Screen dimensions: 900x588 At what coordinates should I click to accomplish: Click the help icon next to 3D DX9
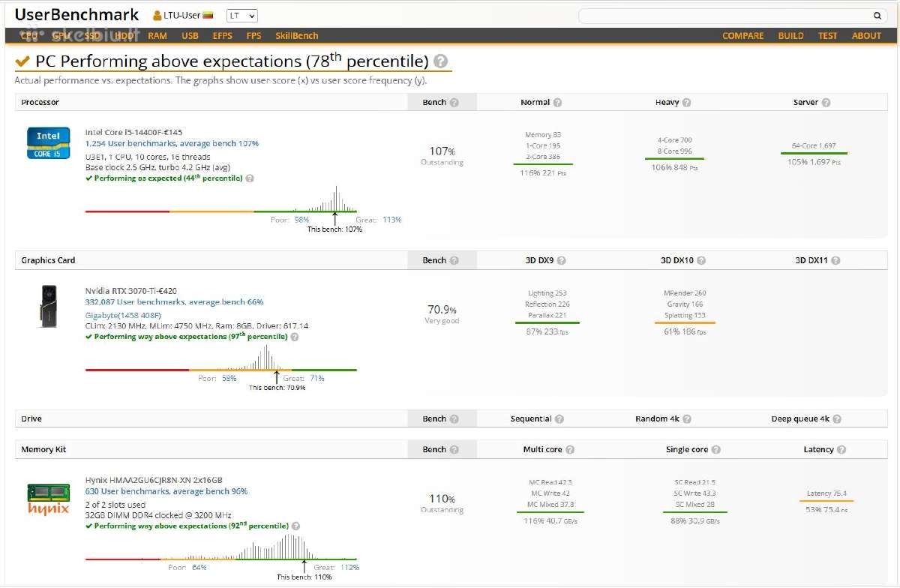[x=561, y=261]
